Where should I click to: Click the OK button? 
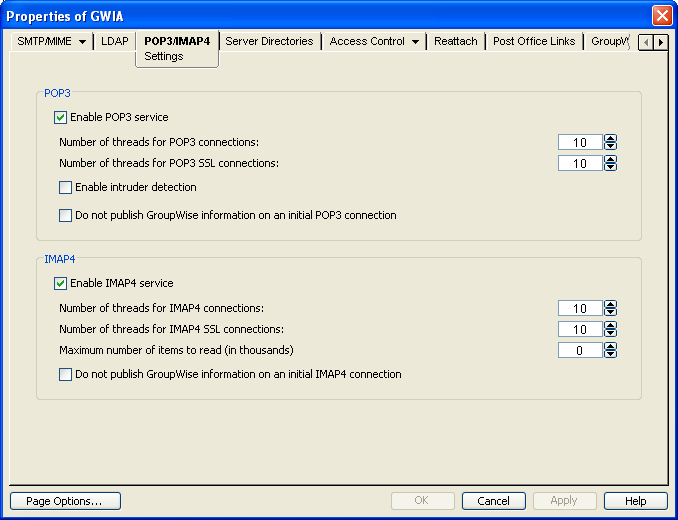[x=423, y=501]
